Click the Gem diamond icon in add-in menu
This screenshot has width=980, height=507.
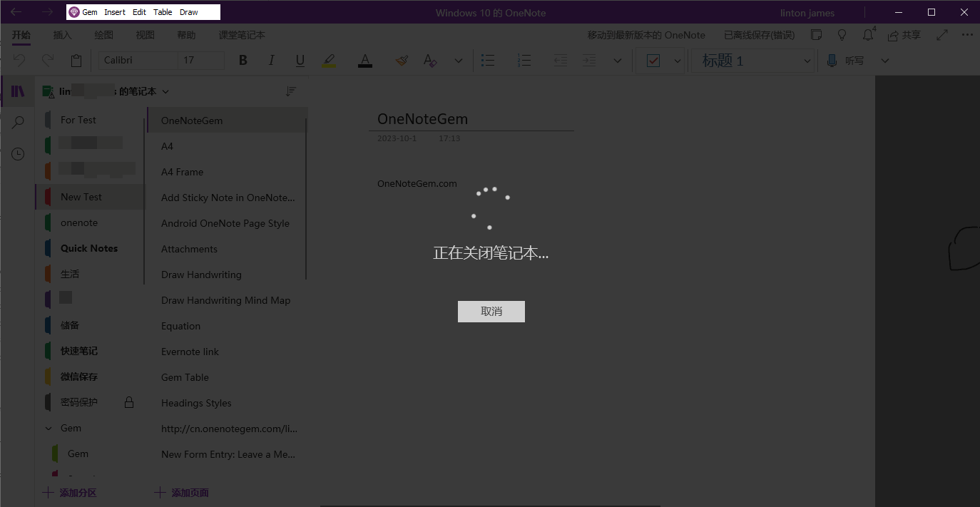coord(74,12)
